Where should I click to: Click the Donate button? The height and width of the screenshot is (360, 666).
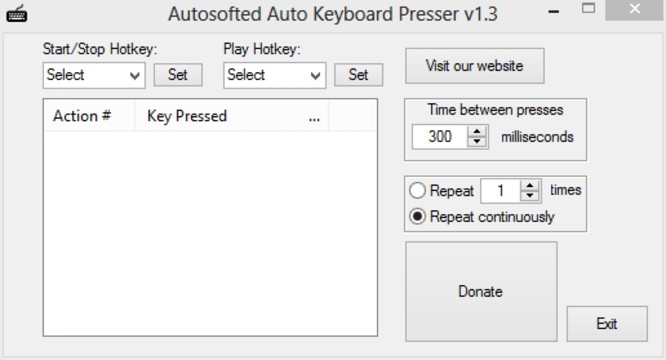click(481, 291)
